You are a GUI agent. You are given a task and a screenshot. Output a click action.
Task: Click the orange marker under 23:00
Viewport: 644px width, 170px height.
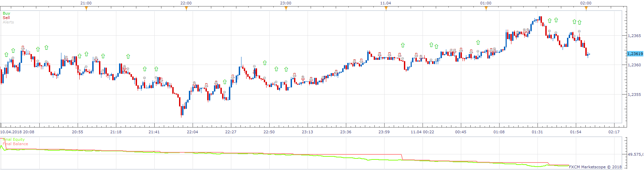point(286,8)
